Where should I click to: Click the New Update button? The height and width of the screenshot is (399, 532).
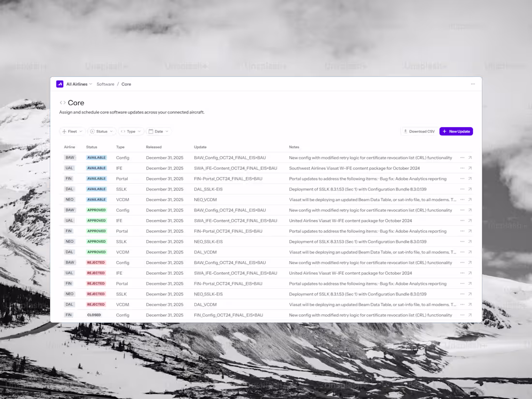click(456, 131)
